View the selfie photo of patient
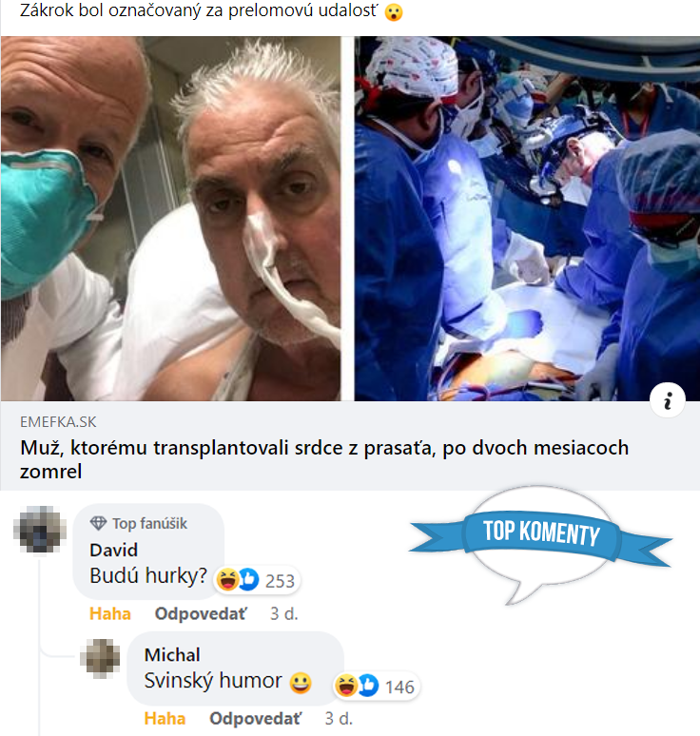700x736 pixels. click(x=171, y=219)
